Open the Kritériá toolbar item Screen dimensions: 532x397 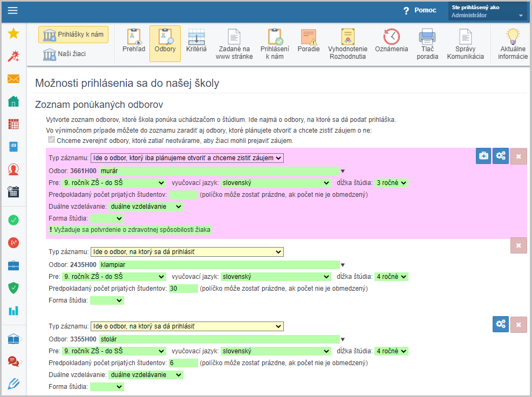click(196, 41)
